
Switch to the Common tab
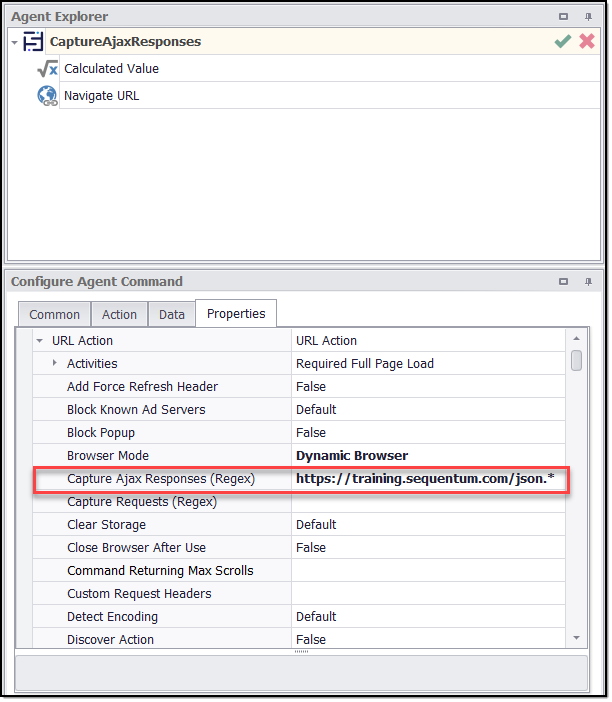(54, 314)
